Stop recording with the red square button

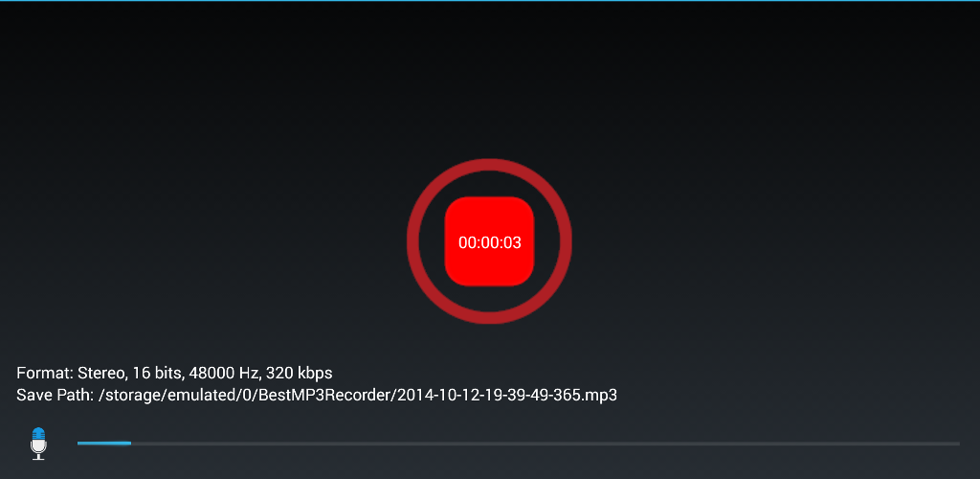(x=489, y=241)
